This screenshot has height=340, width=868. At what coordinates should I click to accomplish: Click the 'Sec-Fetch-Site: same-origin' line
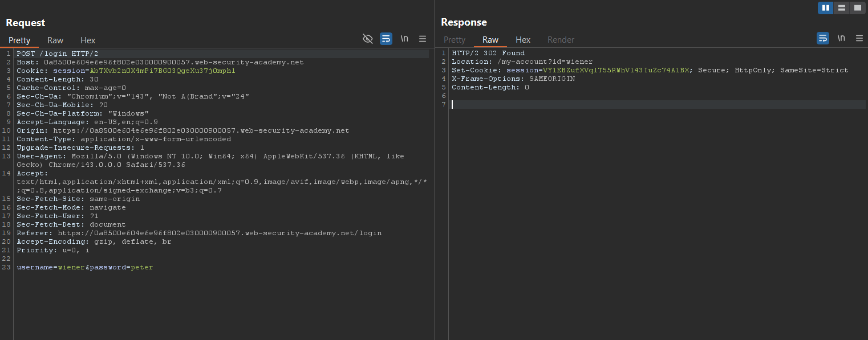click(x=78, y=199)
